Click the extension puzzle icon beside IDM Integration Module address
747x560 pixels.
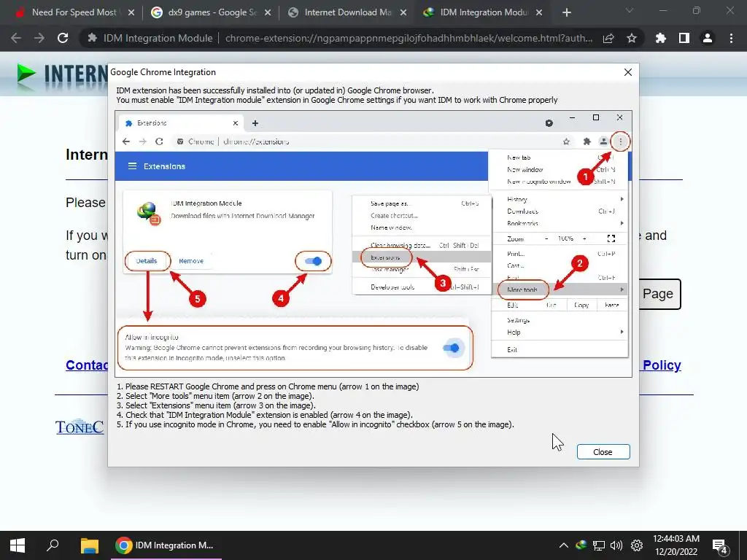coord(93,38)
